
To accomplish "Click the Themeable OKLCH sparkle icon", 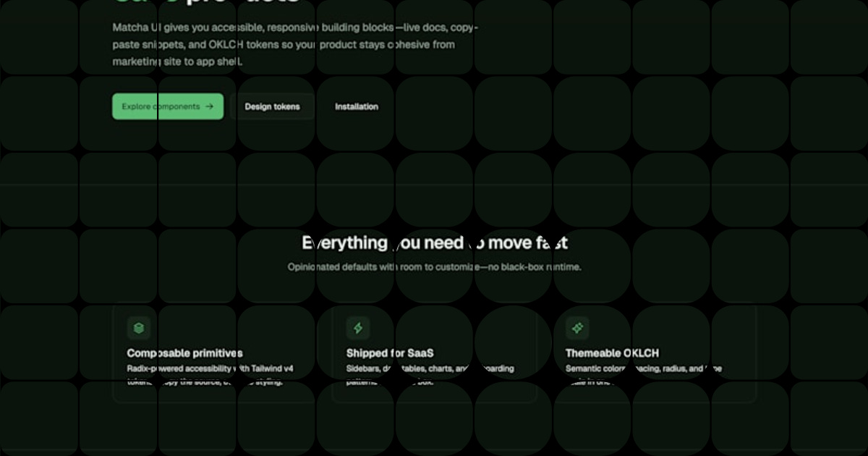I will (x=577, y=328).
